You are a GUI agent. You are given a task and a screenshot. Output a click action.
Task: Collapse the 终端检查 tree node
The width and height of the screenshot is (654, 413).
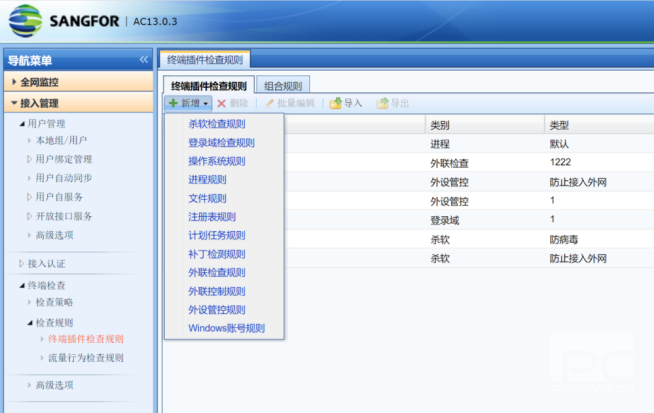coord(22,286)
